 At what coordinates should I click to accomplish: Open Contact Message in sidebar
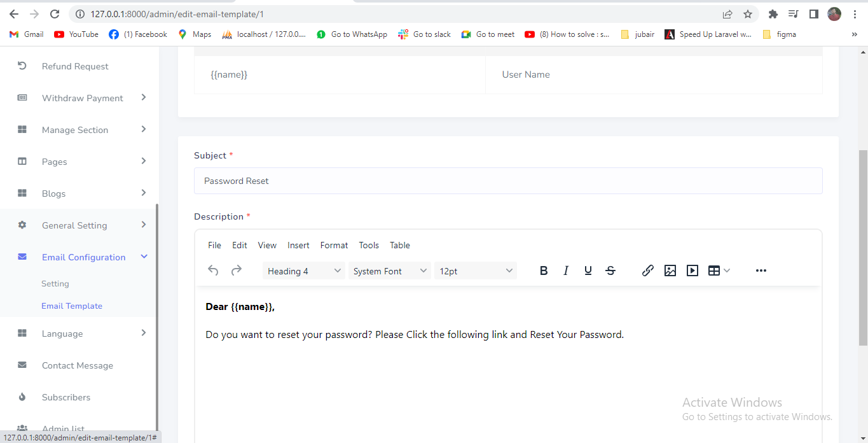[77, 365]
